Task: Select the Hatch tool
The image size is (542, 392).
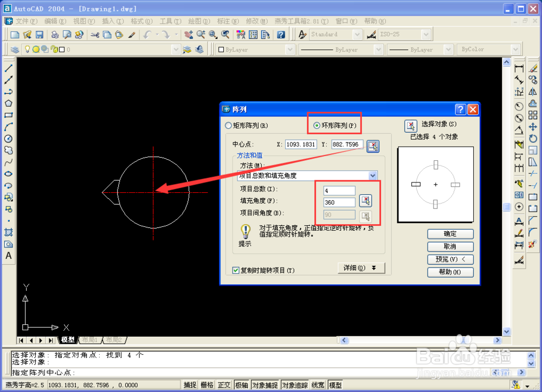Action: (9, 232)
